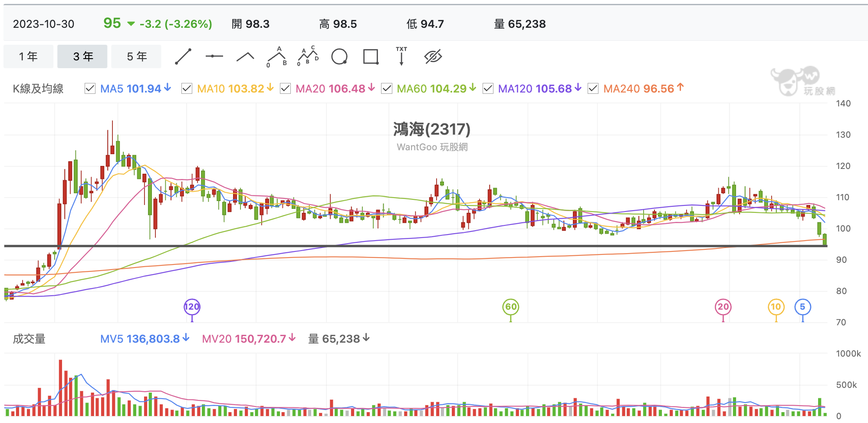The image size is (868, 423).
Task: Switch chart range to 1 年
Action: pos(29,56)
